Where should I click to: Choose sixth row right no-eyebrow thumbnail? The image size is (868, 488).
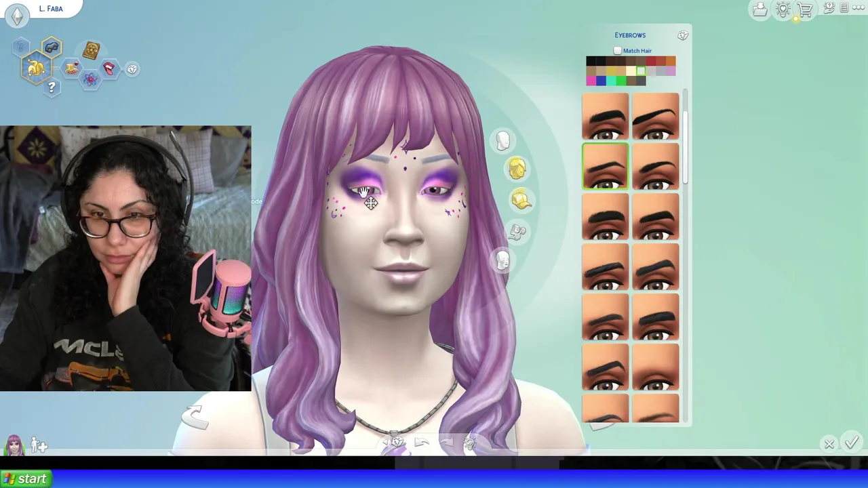[x=656, y=367]
